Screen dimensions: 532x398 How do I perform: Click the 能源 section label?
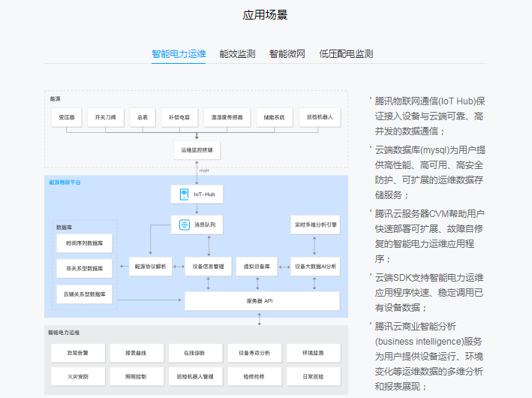56,99
